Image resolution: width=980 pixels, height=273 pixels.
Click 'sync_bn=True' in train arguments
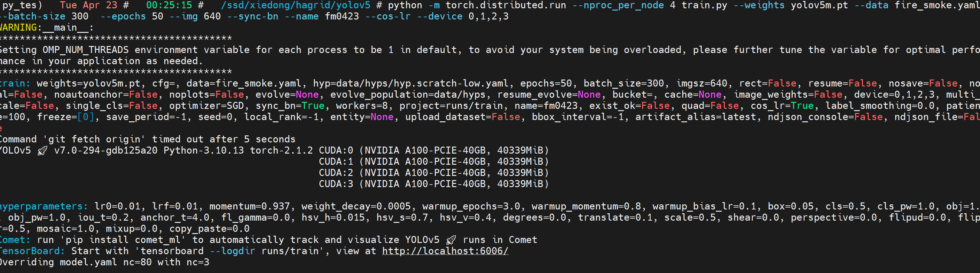290,106
